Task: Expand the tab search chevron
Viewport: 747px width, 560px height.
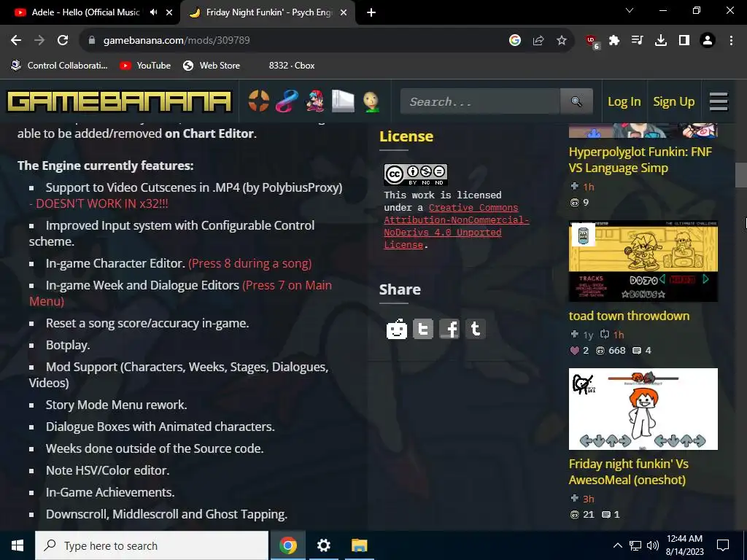Action: (x=630, y=10)
